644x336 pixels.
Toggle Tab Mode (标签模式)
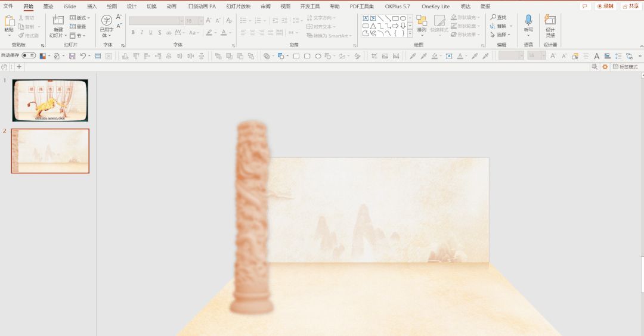pyautogui.click(x=625, y=67)
